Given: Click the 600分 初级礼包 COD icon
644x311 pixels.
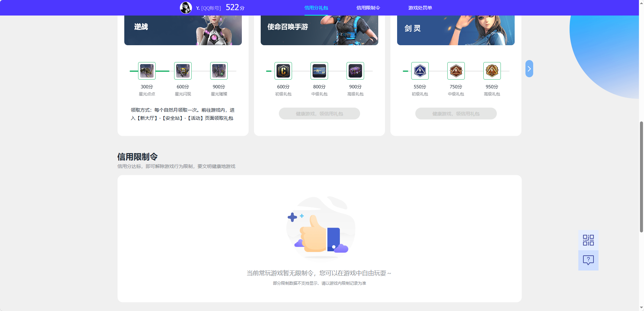Looking at the screenshot, I should click(283, 71).
